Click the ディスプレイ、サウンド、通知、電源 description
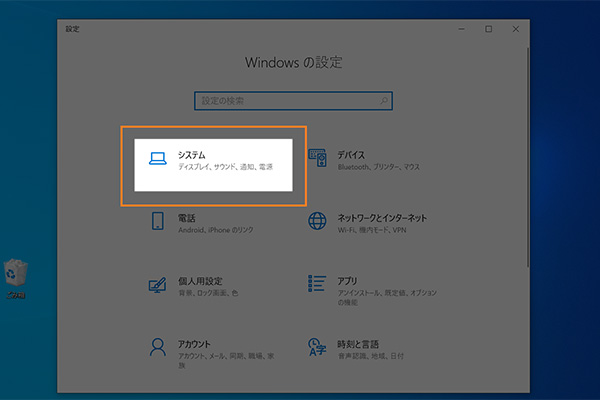Screen dimensions: 600x400 [225, 167]
